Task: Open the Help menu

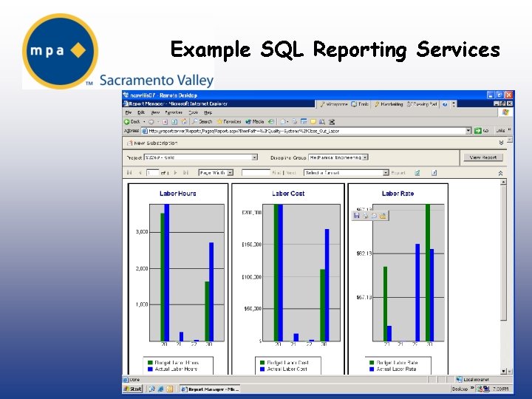Action: [x=208, y=112]
